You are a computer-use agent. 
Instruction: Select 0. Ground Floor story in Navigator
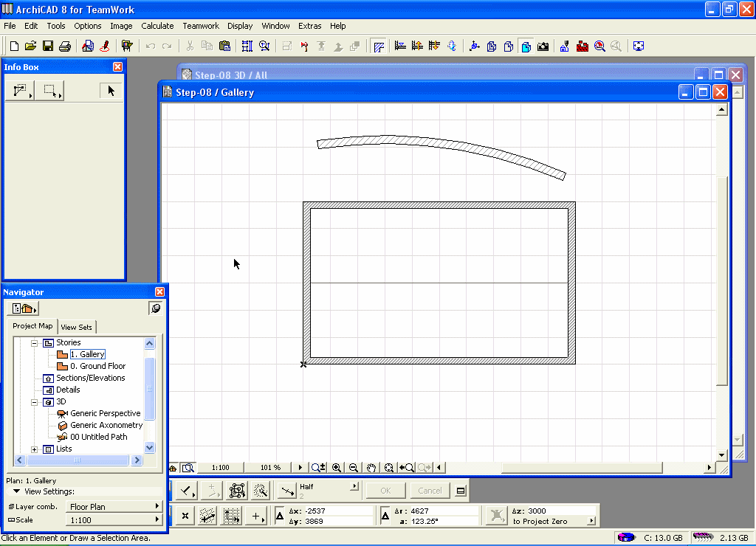coord(97,366)
